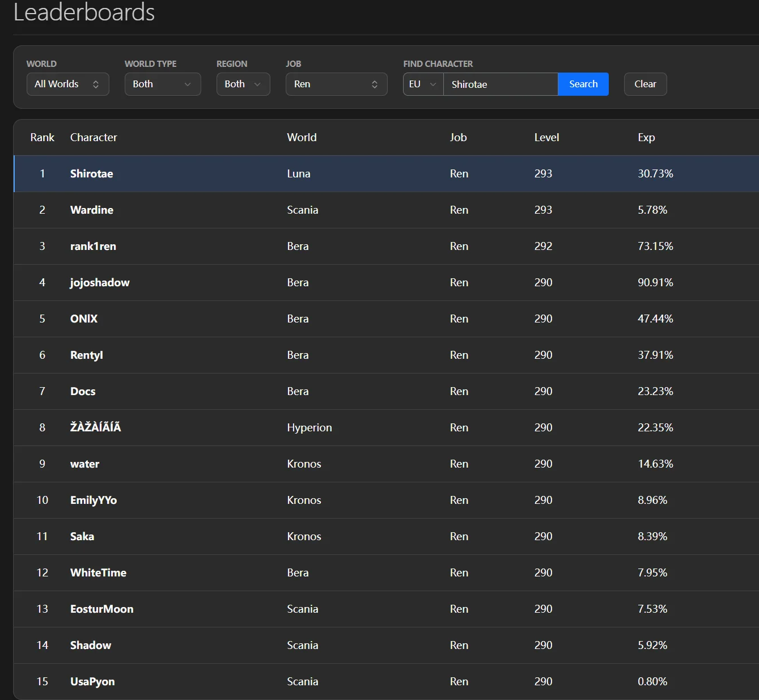Select character ONIX
Image resolution: width=759 pixels, height=700 pixels.
tap(84, 319)
